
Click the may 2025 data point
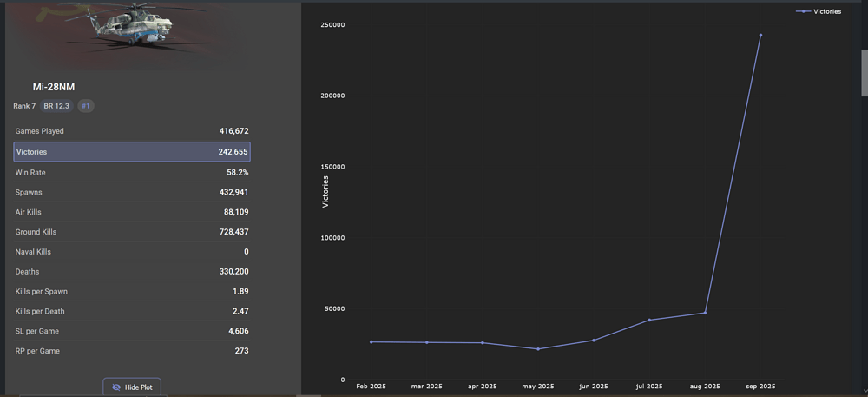[538, 349]
